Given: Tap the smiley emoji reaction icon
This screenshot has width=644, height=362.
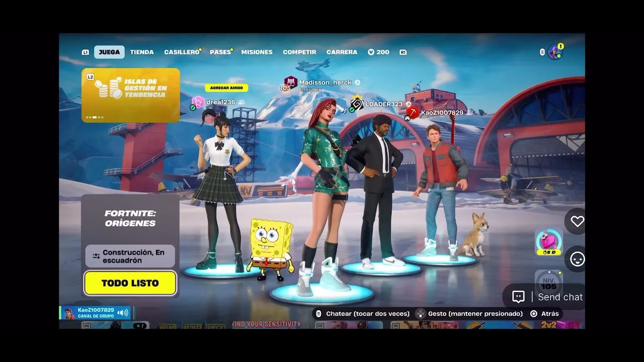Looking at the screenshot, I should [x=577, y=259].
